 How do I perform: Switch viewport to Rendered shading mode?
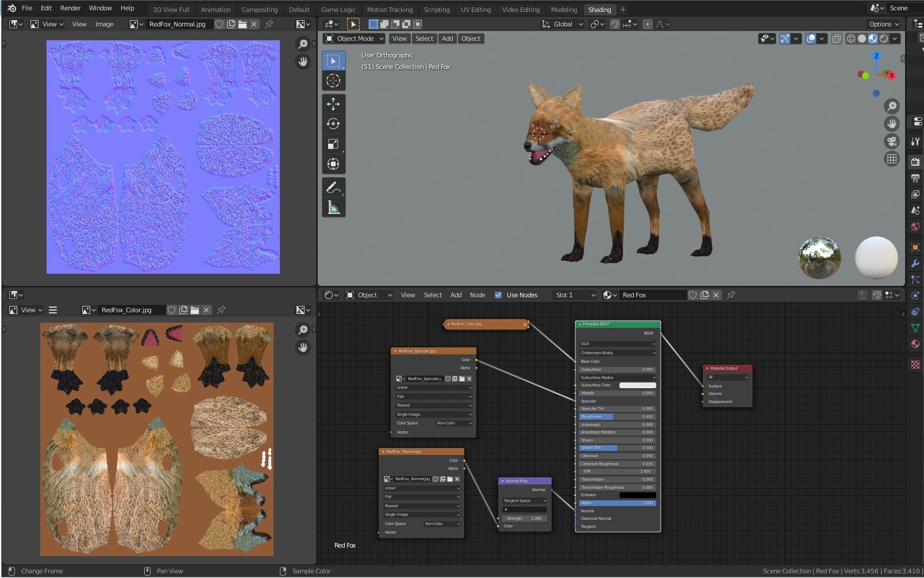click(884, 39)
